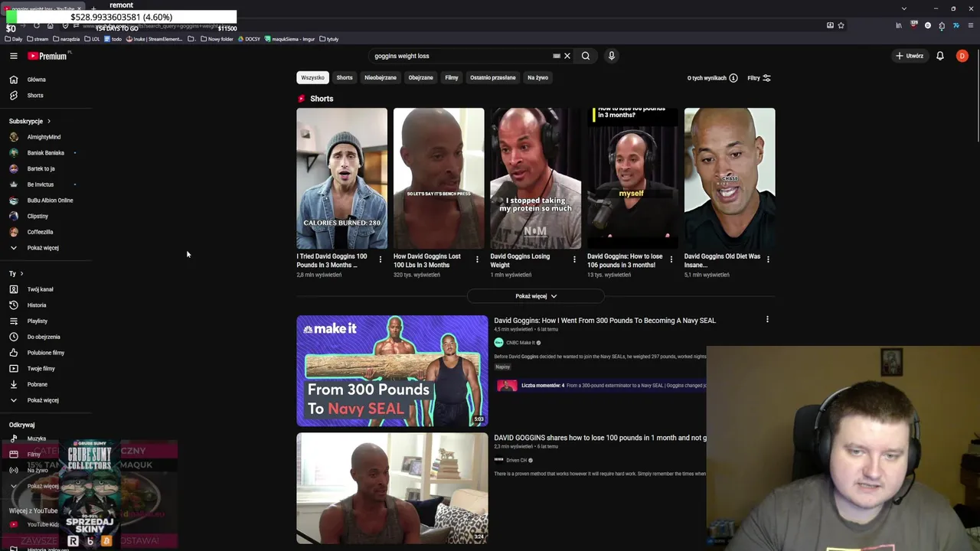Open the notifications bell
Screen dimensions: 980x551
(940, 56)
